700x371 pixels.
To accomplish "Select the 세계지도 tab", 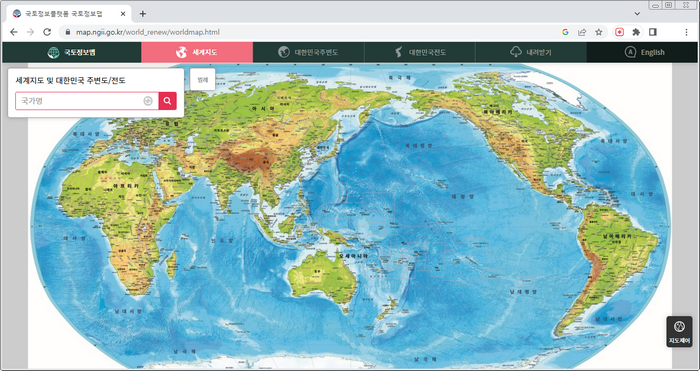I will [x=197, y=52].
